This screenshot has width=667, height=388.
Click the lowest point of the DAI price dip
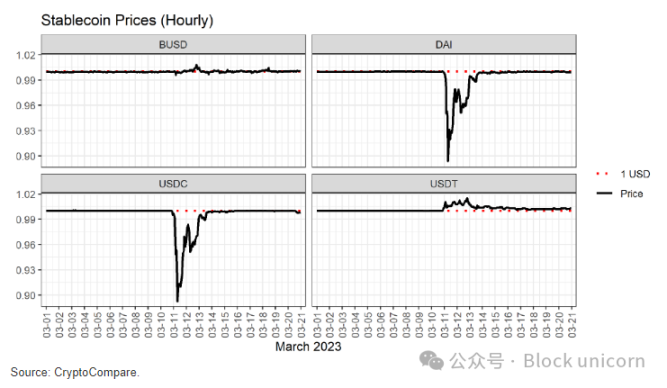[x=448, y=160]
